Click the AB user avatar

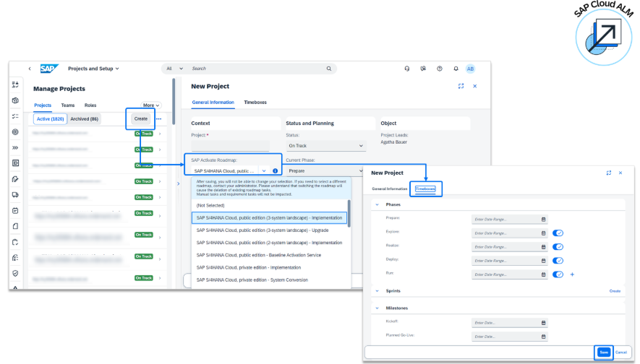pos(470,69)
